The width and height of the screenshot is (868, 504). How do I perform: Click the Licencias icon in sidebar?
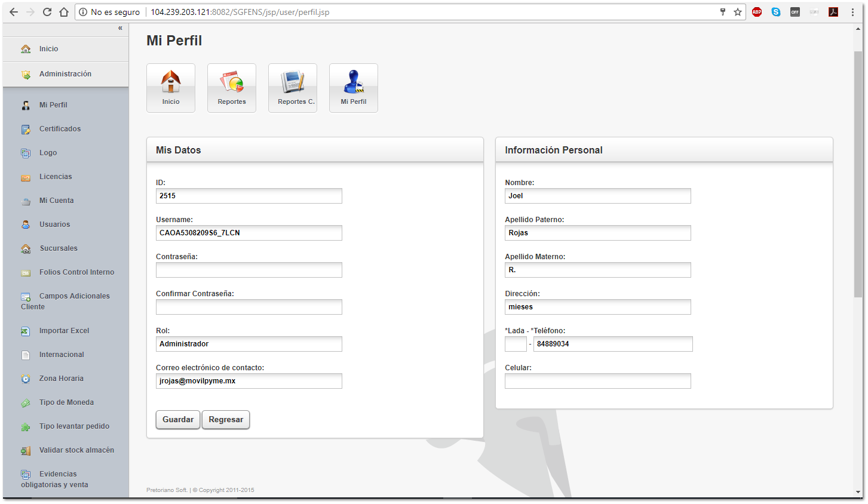click(x=26, y=177)
